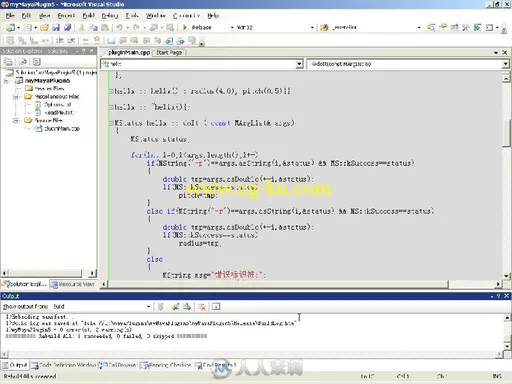The width and height of the screenshot is (512, 384).
Task: Select the myMayaPlugin5 project node
Action: coord(47,81)
